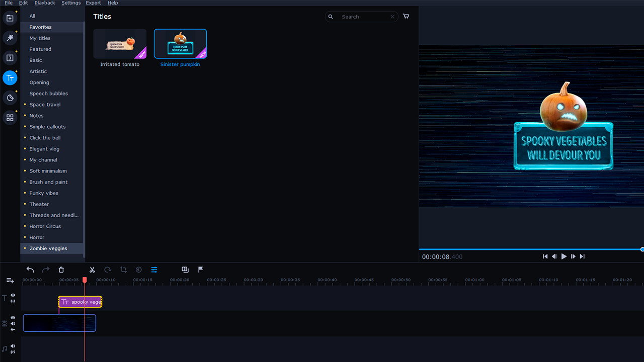Mute the audio track

(12, 346)
